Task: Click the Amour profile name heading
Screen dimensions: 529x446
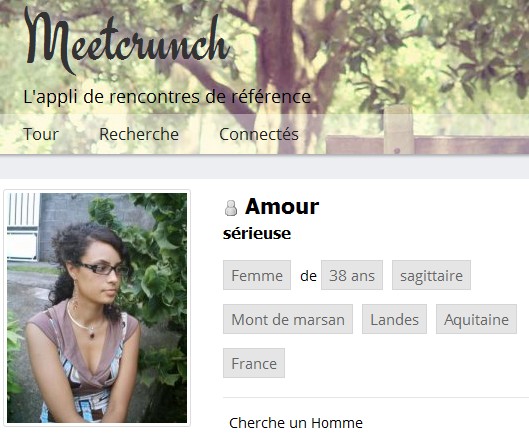Action: click(282, 206)
